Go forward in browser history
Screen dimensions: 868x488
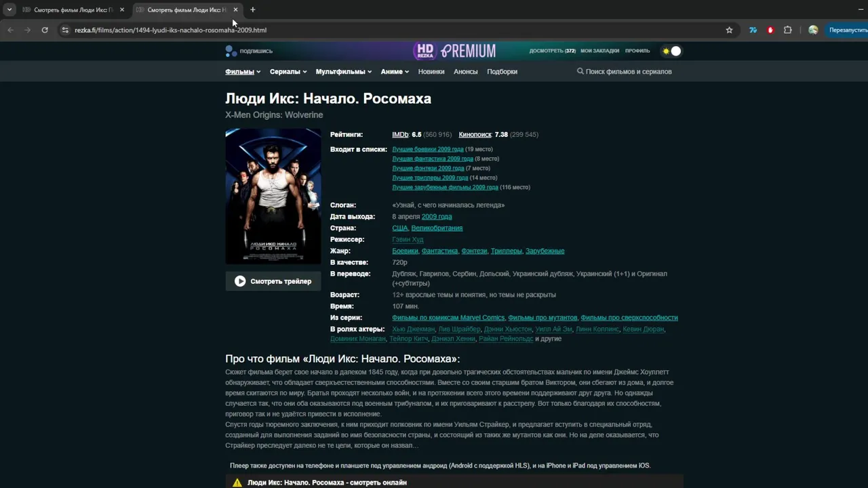coord(28,30)
